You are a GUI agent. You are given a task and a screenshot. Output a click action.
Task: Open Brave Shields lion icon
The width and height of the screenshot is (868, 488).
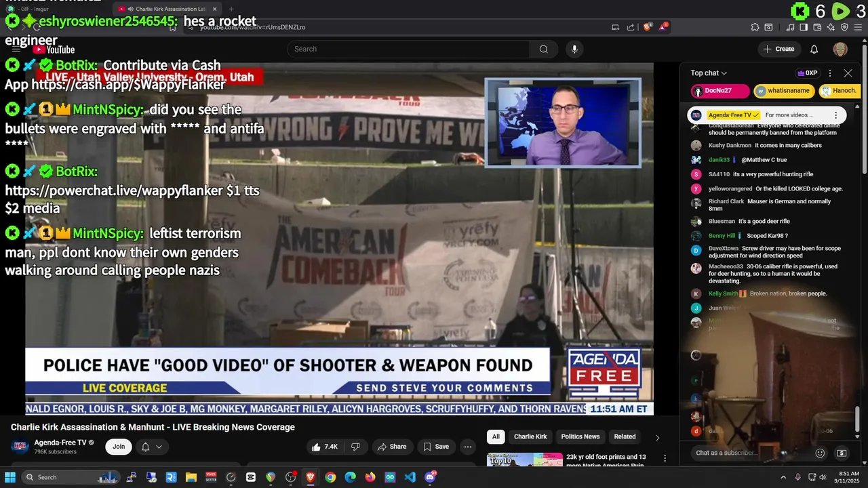tap(648, 27)
